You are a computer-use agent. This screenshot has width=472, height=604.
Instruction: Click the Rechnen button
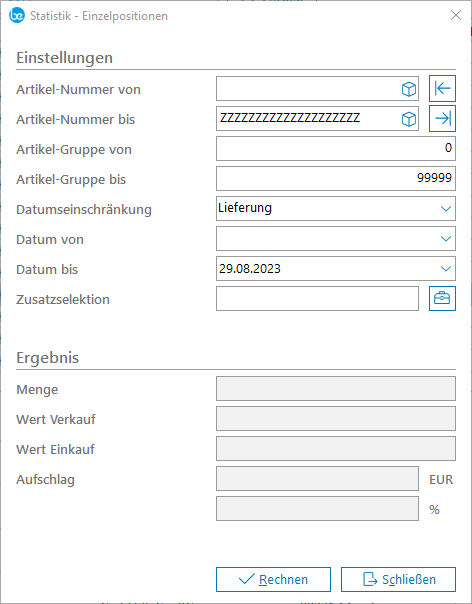[273, 579]
